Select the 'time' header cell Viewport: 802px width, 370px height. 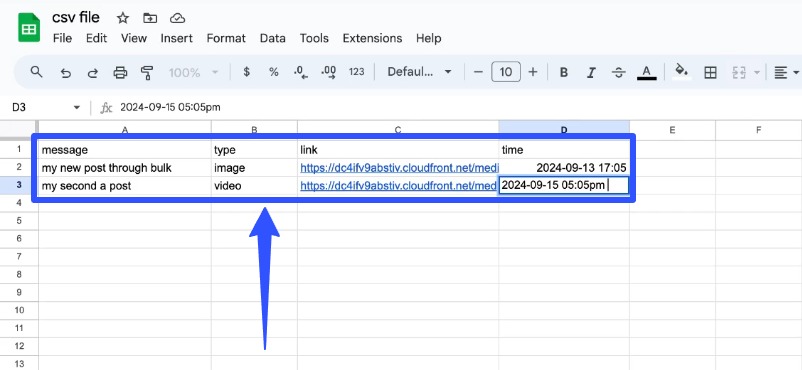564,150
